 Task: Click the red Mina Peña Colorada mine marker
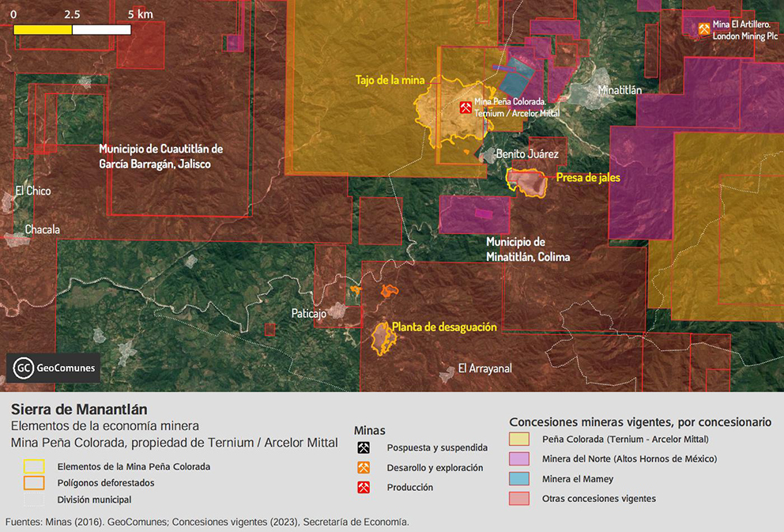click(x=466, y=108)
